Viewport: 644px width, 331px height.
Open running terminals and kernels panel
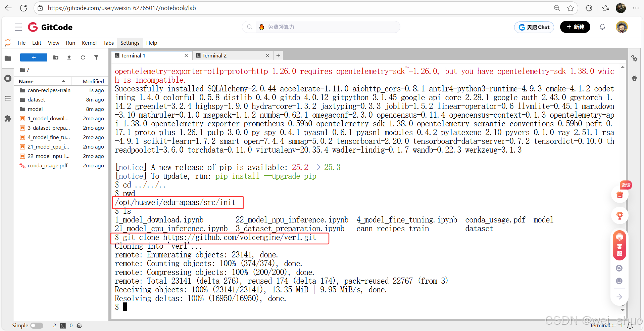click(x=8, y=79)
